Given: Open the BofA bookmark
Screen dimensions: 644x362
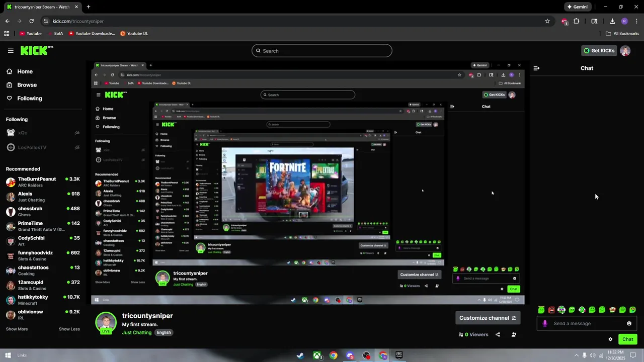Looking at the screenshot, I should (55, 34).
